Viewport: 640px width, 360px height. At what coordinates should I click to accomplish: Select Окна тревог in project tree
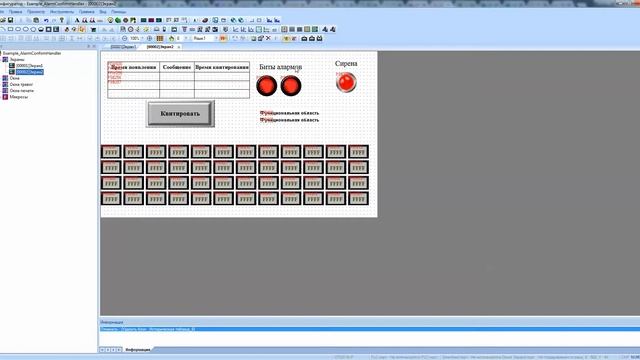[21, 84]
